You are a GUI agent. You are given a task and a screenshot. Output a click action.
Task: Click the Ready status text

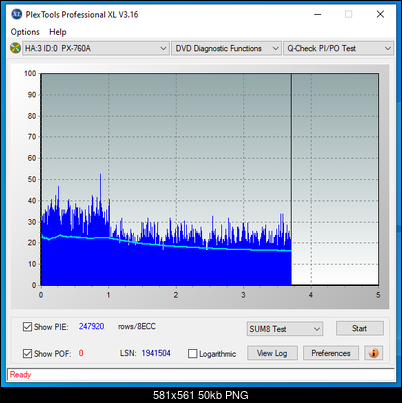pos(20,374)
